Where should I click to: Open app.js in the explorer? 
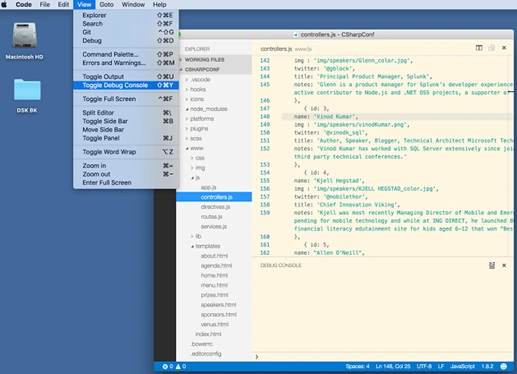pyautogui.click(x=214, y=187)
